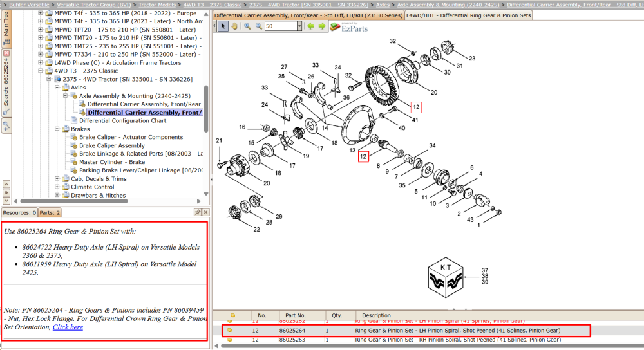Image resolution: width=644 pixels, height=350 pixels.
Task: Go to next page with green right arrow
Action: click(x=322, y=26)
